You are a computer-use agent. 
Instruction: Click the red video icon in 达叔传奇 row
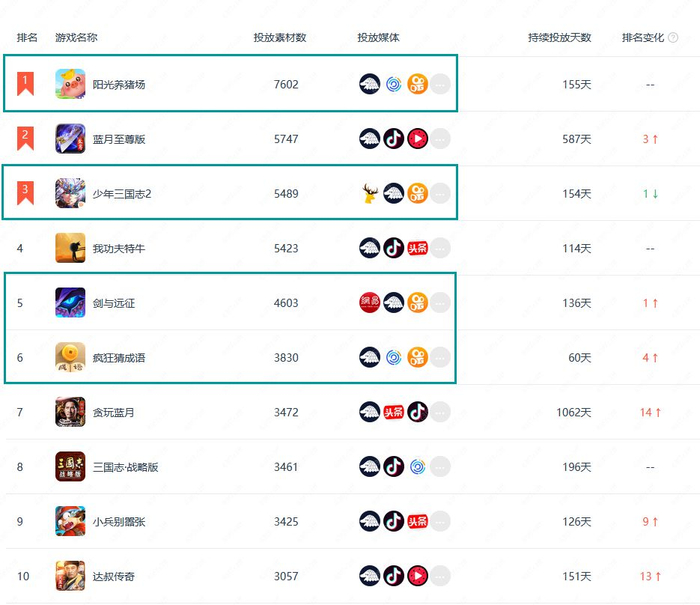coord(418,576)
